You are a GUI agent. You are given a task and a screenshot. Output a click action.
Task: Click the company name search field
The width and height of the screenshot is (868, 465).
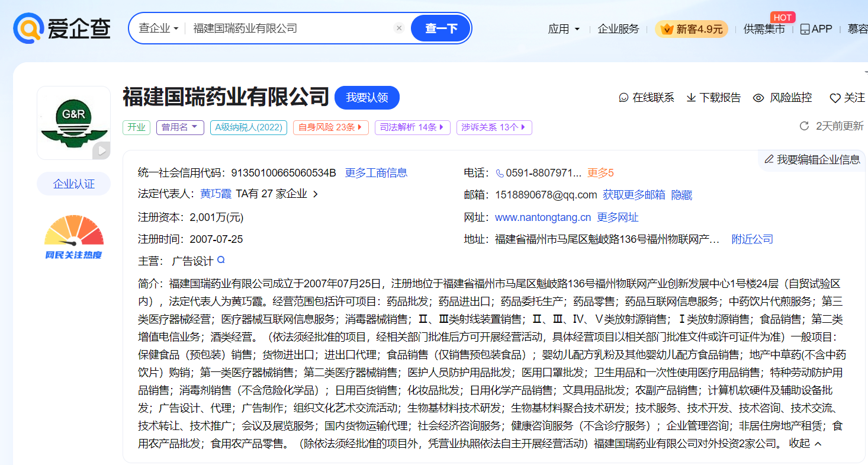290,28
